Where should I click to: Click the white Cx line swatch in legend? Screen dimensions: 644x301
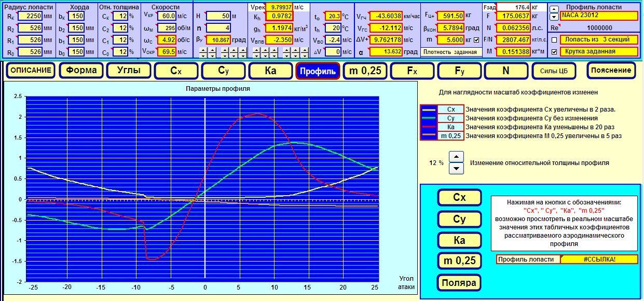coord(429,110)
